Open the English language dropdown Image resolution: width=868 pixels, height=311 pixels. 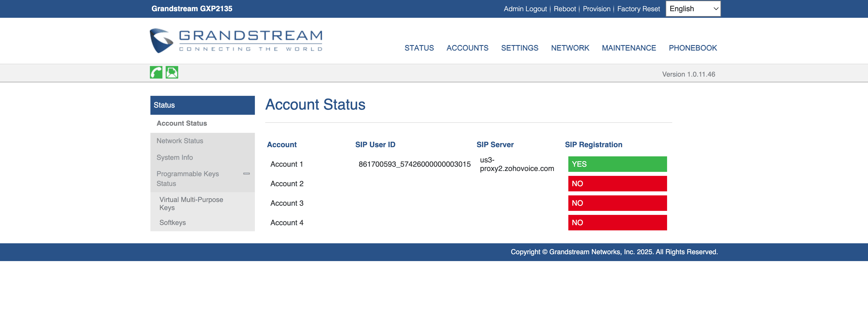[x=693, y=9]
